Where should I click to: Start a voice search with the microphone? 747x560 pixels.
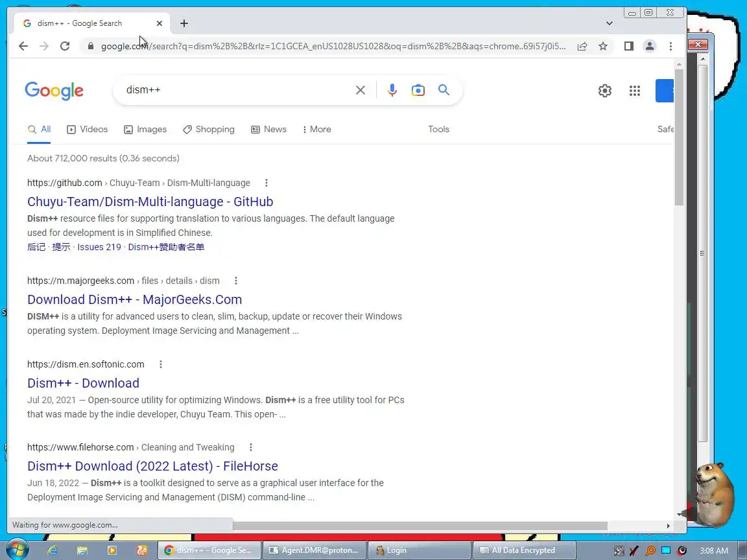(392, 90)
